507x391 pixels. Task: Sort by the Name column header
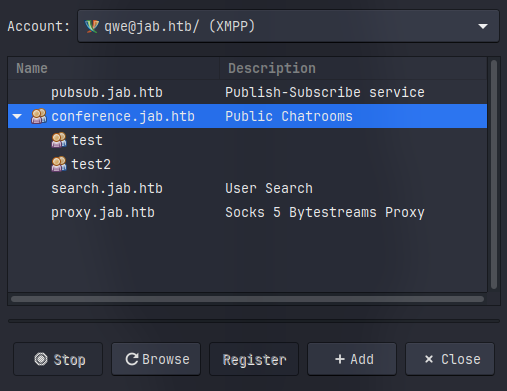pyautogui.click(x=114, y=68)
